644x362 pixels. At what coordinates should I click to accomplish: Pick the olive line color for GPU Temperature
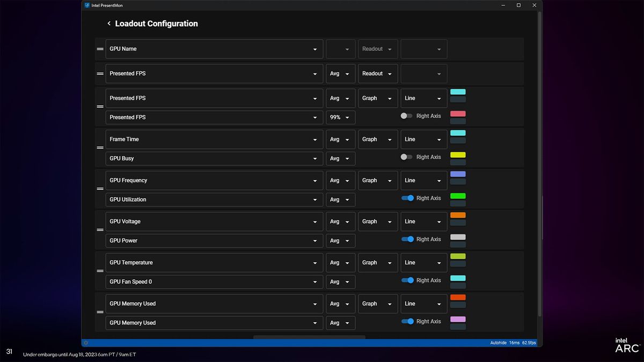(458, 256)
